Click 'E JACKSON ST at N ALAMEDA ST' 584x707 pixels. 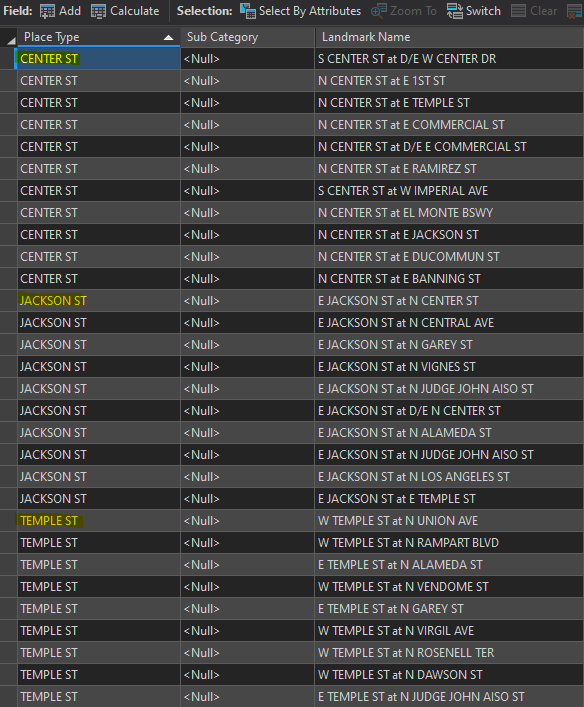tap(405, 433)
